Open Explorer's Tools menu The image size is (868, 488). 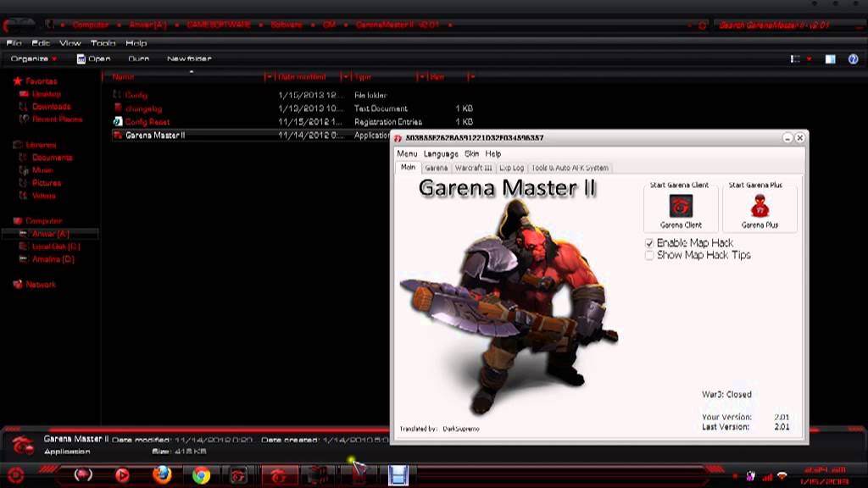pos(103,43)
